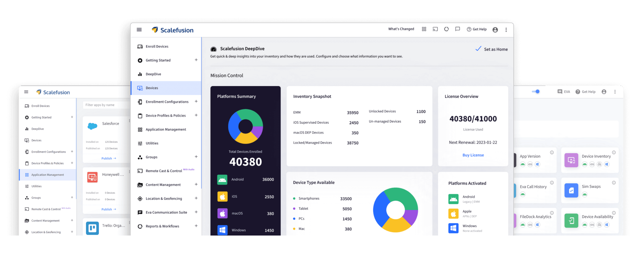Open the Cast screen icon in the toolbar
Image resolution: width=644 pixels, height=270 pixels.
(435, 29)
